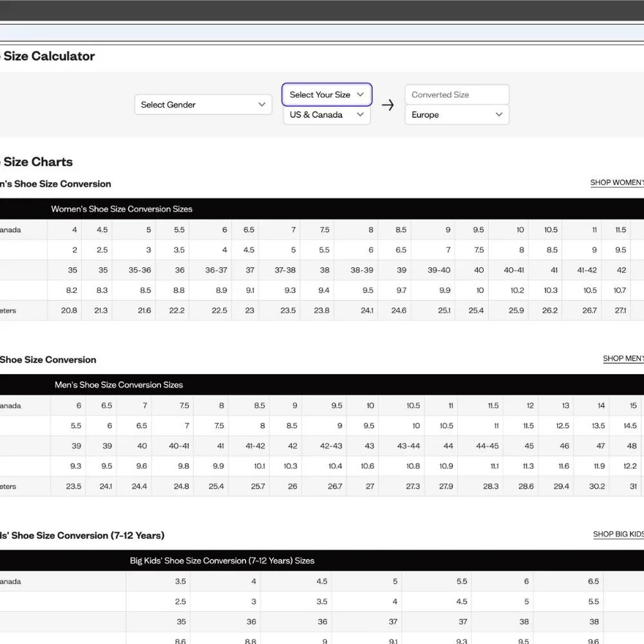Expand the Select Your Size dropdown
Viewport: 644px width, 644px height.
click(x=327, y=95)
